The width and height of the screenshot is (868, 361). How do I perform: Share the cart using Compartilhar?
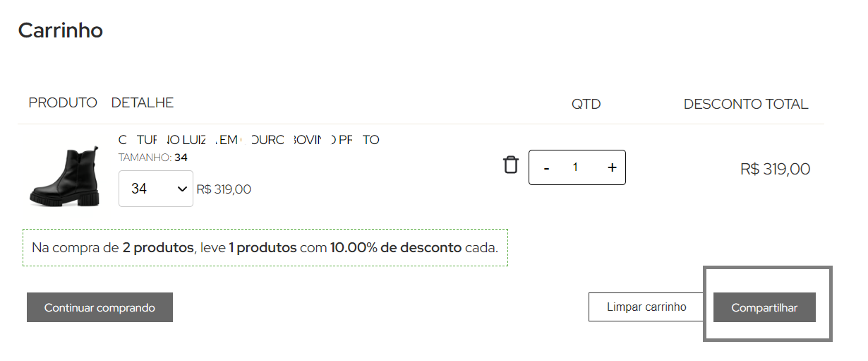pyautogui.click(x=764, y=307)
